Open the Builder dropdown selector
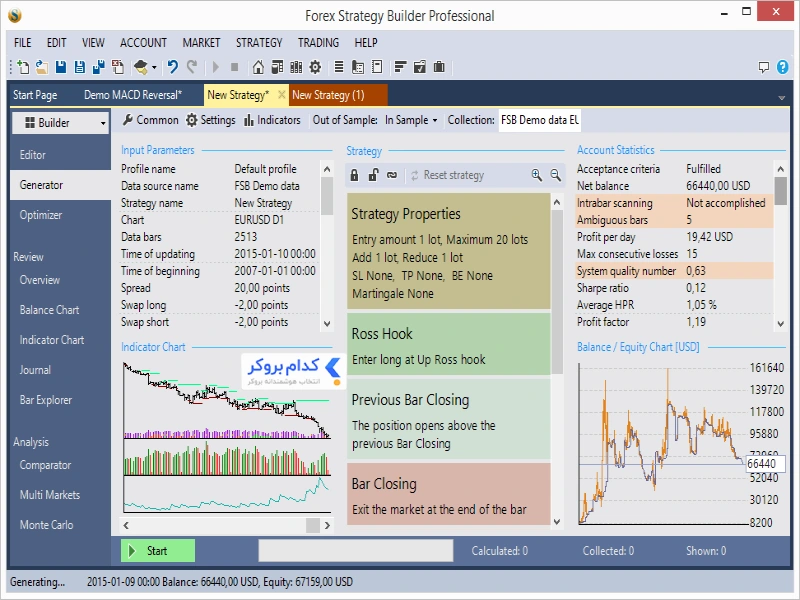 tap(60, 122)
